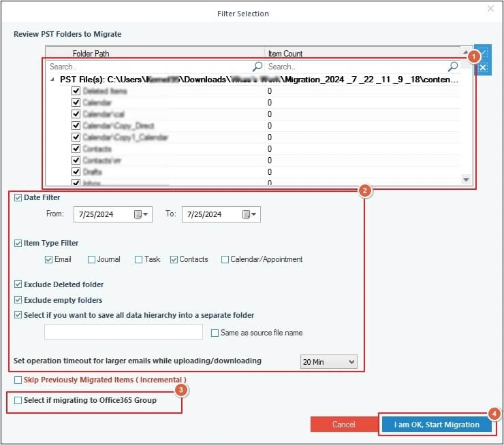Close the Filter Selection dialog
Viewport: 504px width, 445px height.
pos(490,9)
